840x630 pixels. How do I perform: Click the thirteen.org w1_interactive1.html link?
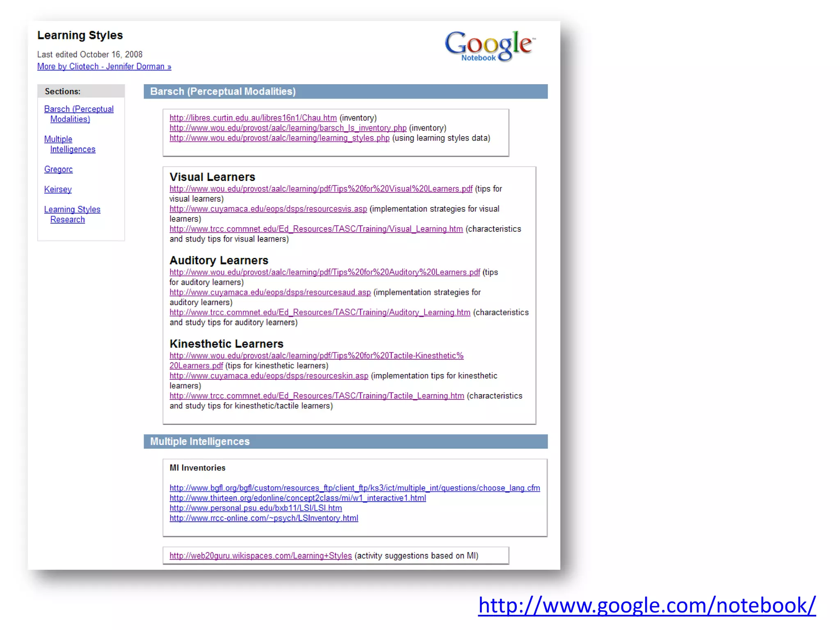[x=297, y=498]
